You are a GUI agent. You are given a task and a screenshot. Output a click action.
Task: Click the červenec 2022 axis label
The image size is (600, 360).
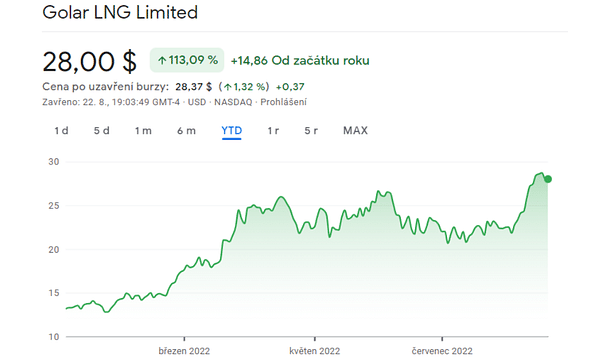442,351
